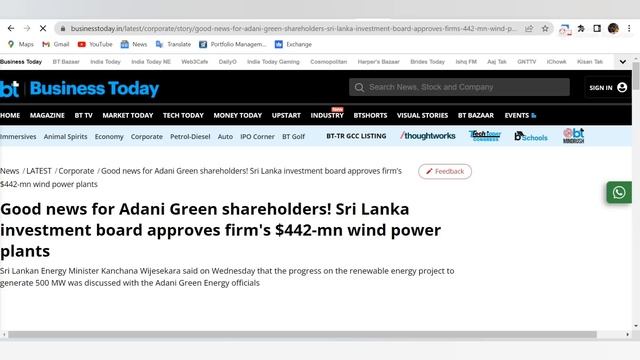
Task: Open the Maps bookmark
Action: tap(21, 44)
